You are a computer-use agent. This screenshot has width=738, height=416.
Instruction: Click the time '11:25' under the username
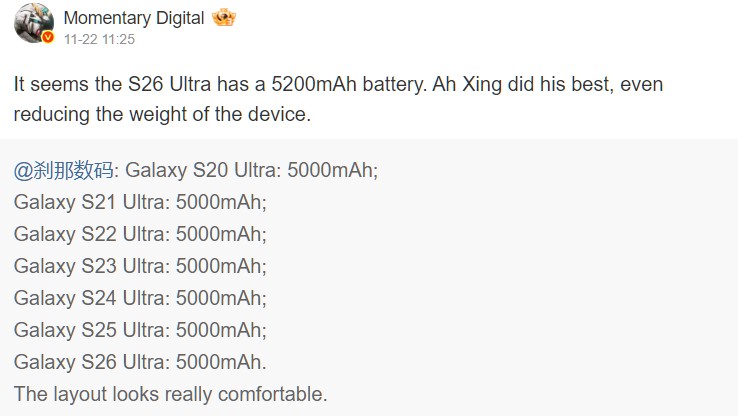(117, 40)
